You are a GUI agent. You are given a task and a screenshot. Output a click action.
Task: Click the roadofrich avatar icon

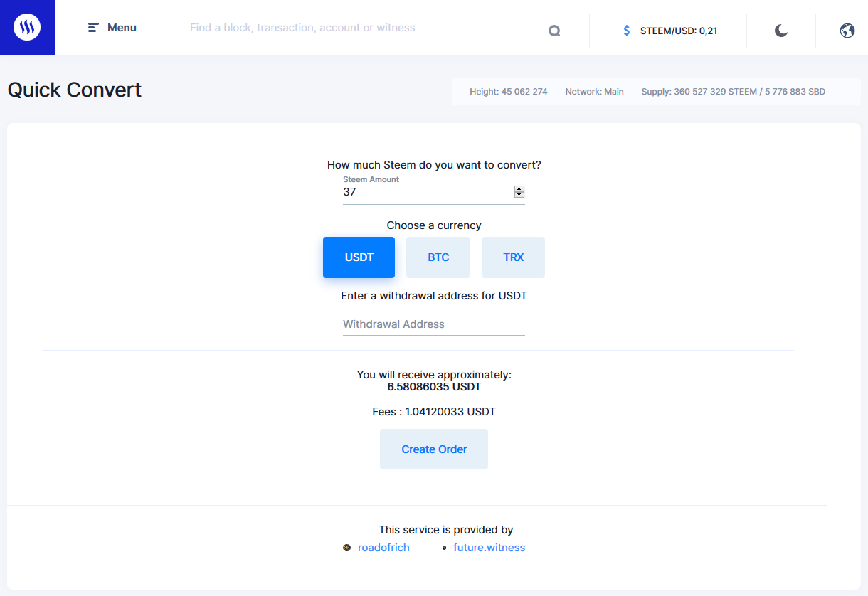[x=347, y=548]
